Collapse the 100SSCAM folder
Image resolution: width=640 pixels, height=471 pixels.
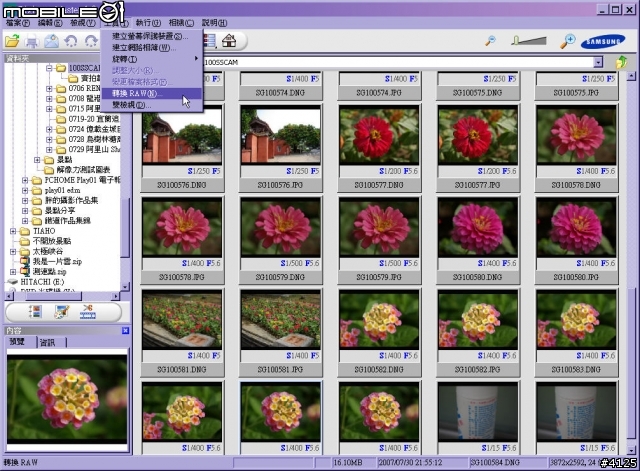tap(49, 68)
